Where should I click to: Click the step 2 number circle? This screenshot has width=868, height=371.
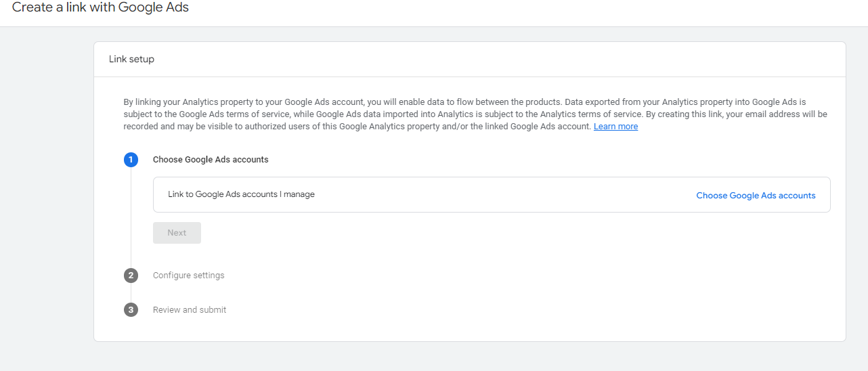(x=131, y=276)
